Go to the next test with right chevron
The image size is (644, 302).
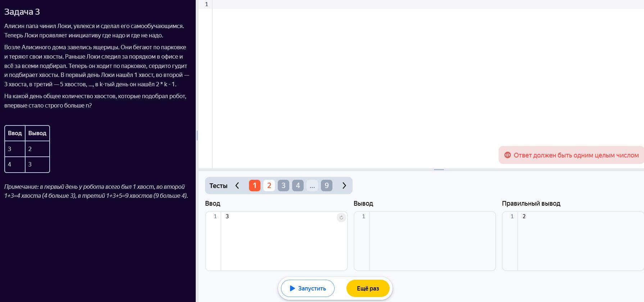pyautogui.click(x=344, y=186)
